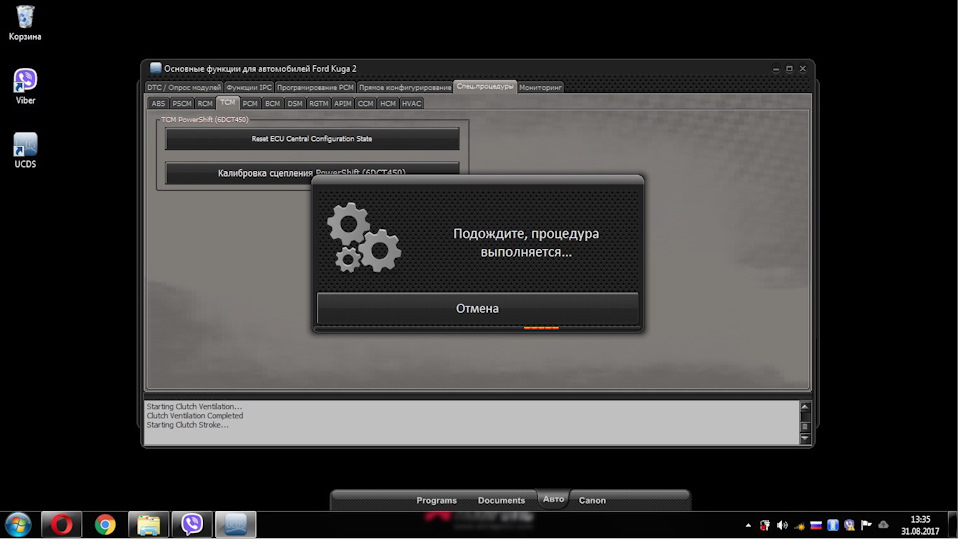Switch to Viber in the taskbar
This screenshot has width=960, height=542.
(192, 525)
